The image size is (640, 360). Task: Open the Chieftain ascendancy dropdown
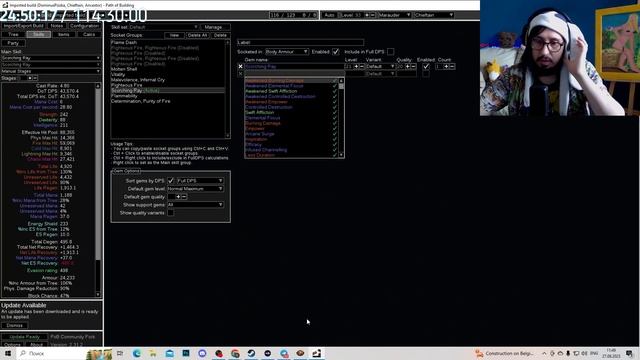pos(433,15)
